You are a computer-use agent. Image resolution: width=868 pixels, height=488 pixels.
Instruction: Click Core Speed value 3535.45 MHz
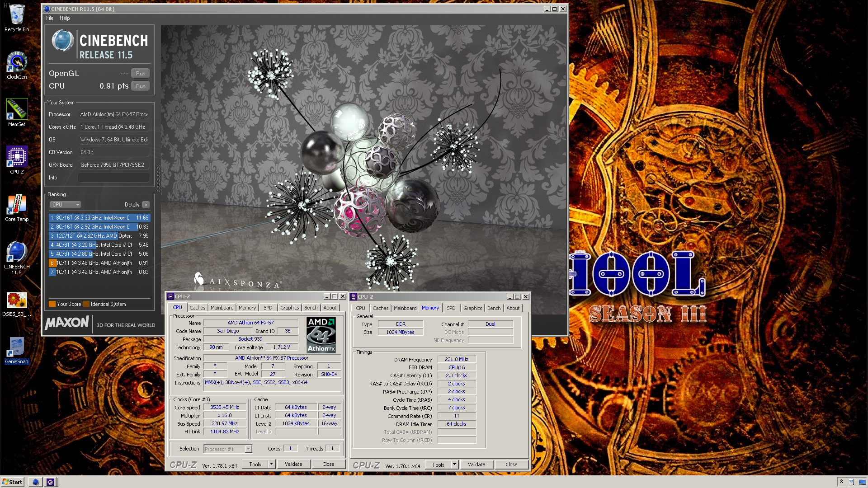[x=225, y=407]
